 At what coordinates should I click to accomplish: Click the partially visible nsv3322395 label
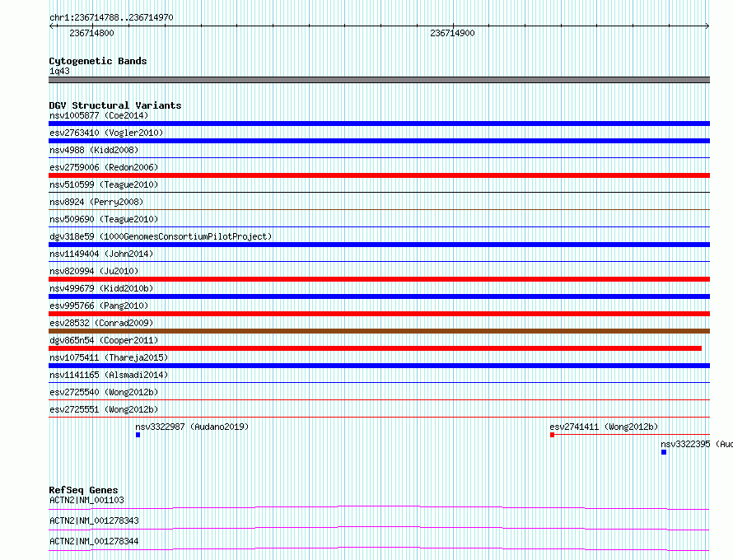click(697, 444)
